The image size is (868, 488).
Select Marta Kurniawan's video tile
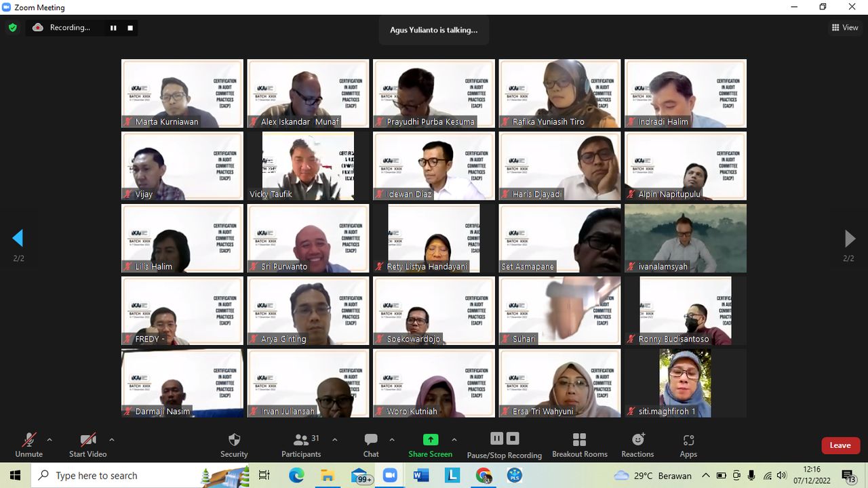pos(182,94)
